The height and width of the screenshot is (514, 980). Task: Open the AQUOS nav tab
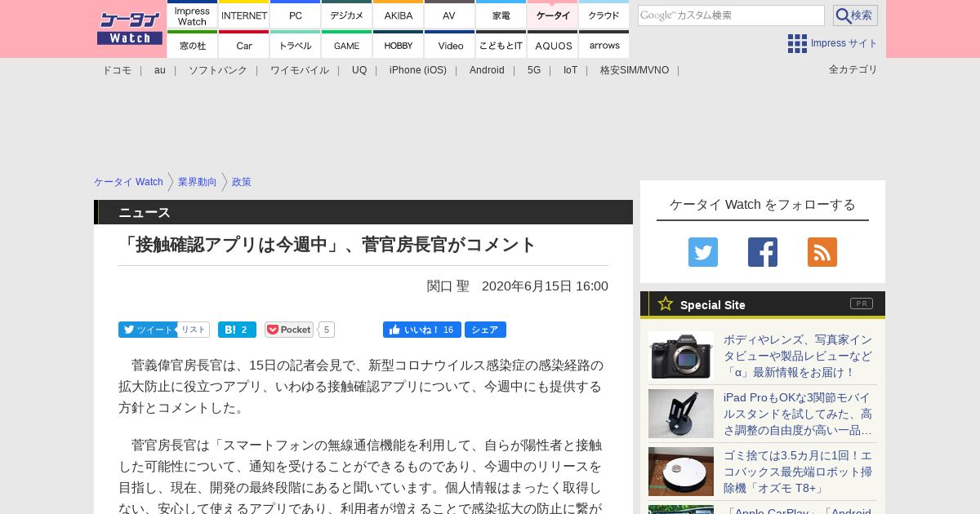pos(553,45)
